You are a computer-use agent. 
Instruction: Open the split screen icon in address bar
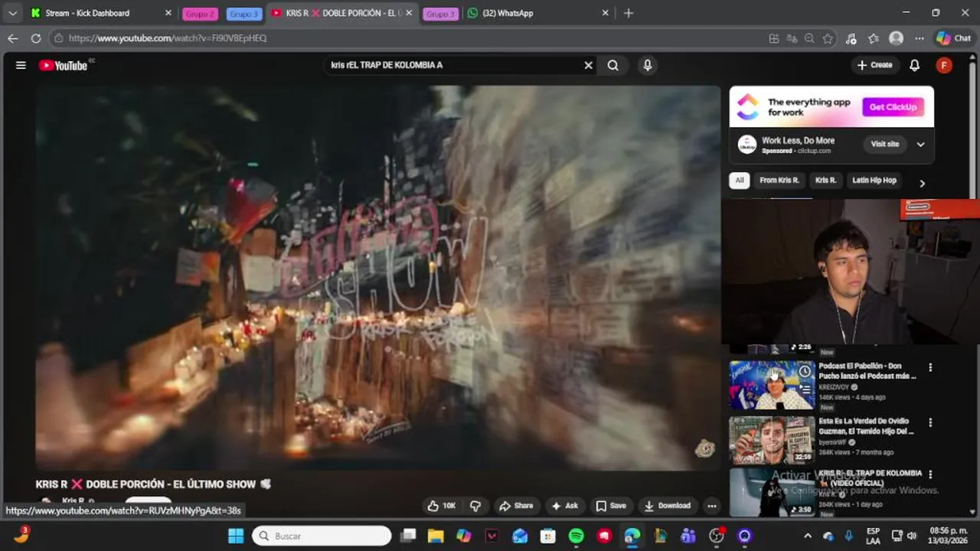point(774,38)
